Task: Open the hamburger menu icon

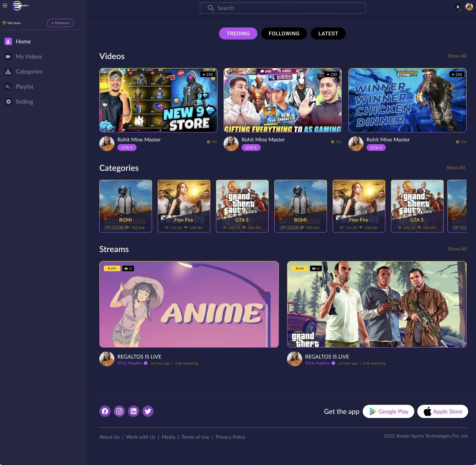Action: coord(5,6)
